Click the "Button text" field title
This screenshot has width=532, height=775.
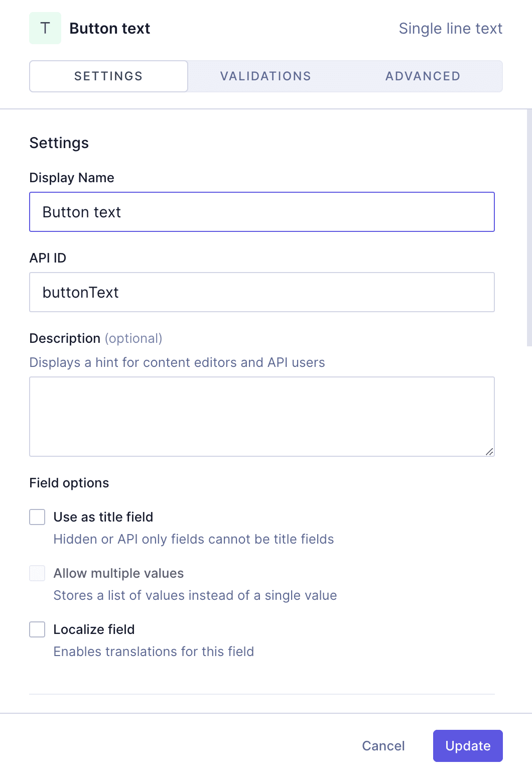pos(109,28)
